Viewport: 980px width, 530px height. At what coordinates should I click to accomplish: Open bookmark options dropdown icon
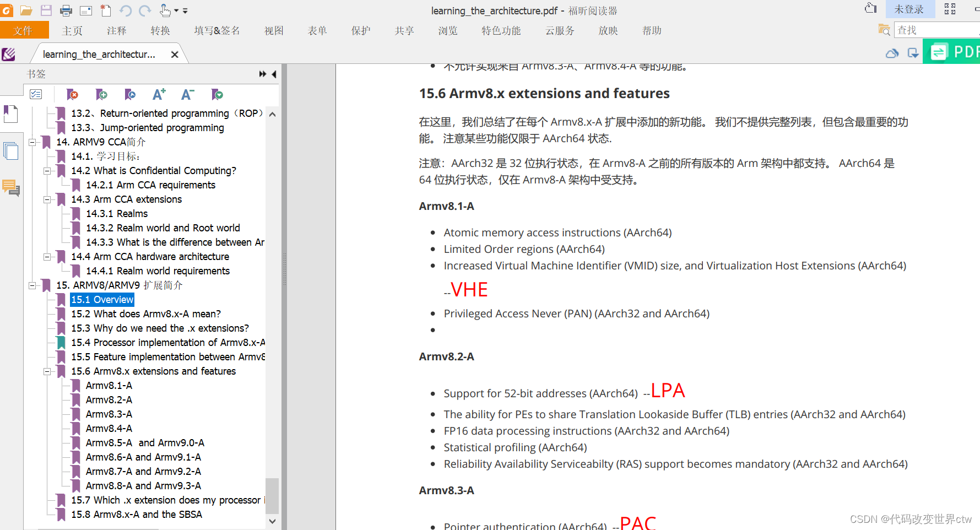(217, 95)
